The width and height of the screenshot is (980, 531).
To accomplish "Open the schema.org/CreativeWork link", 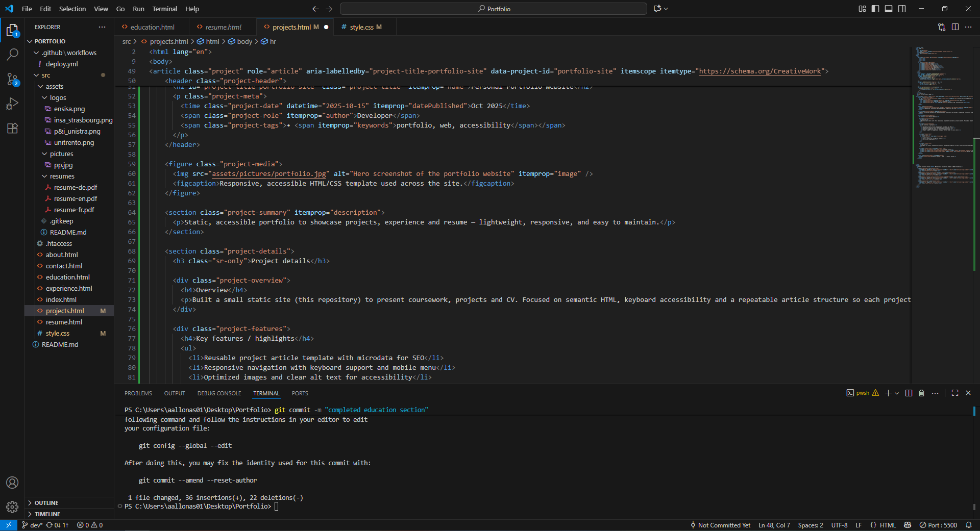I will pos(759,71).
